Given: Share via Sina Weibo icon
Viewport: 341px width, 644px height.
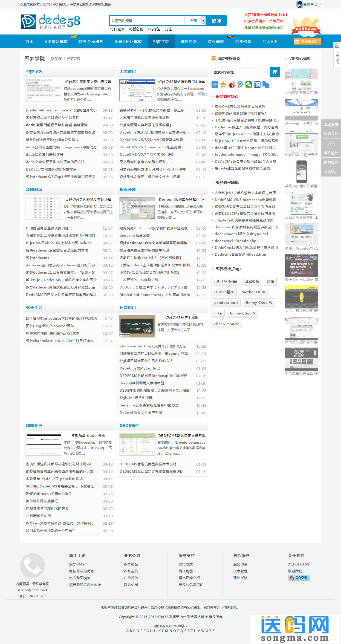Looking at the screenshot, I should coord(232,85).
